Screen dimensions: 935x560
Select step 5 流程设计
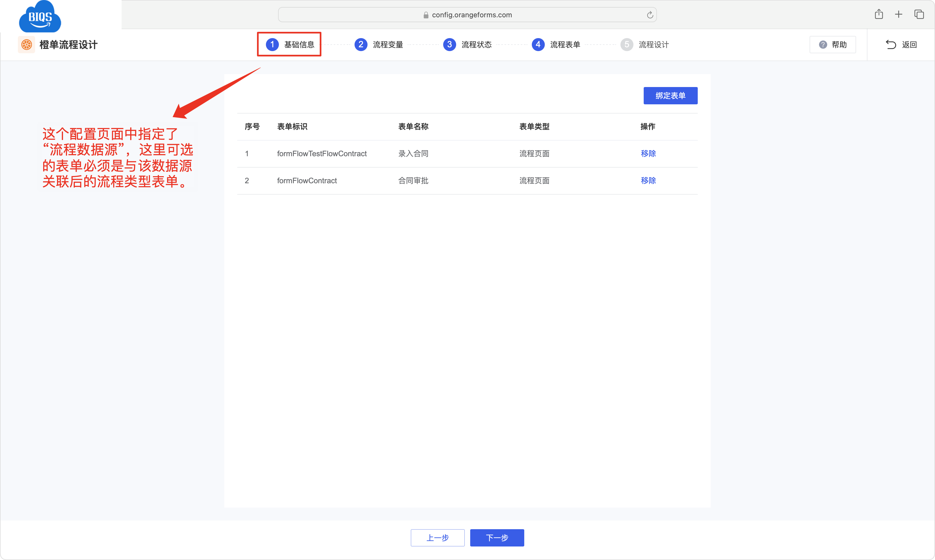coord(645,45)
